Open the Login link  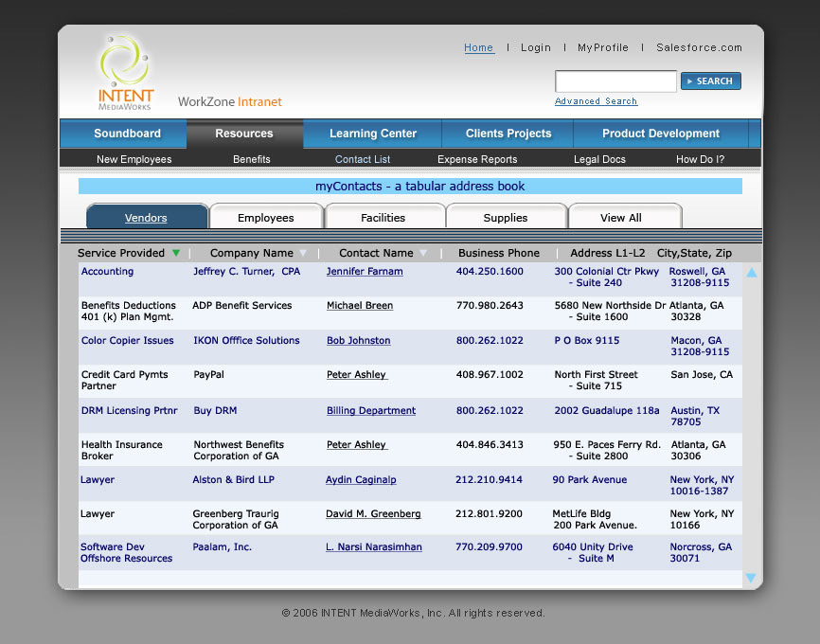pos(536,47)
